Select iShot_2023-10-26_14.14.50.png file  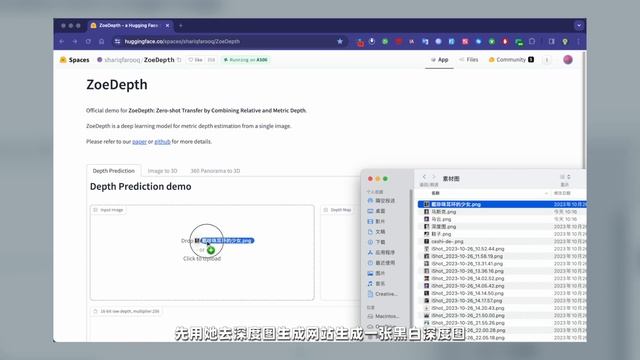(502, 293)
